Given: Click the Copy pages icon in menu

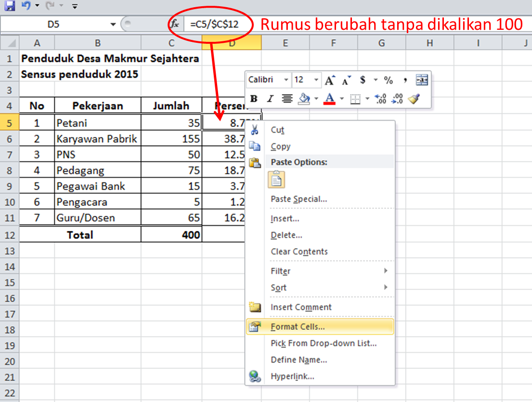Looking at the screenshot, I should point(255,147).
